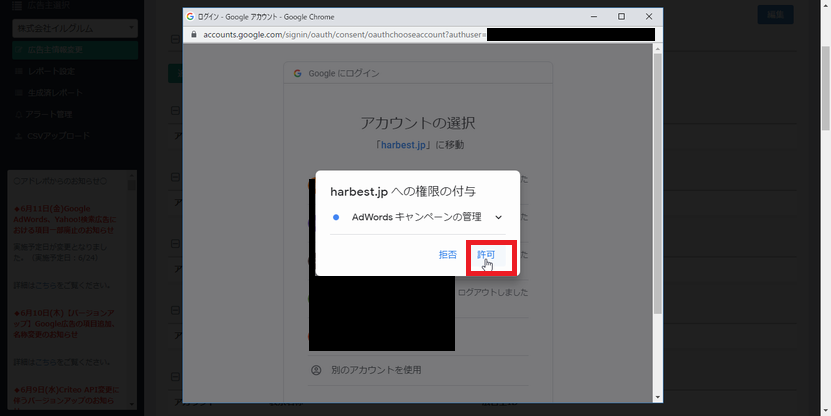Maximize the Google login Chrome window
The image size is (831, 416).
pos(621,16)
